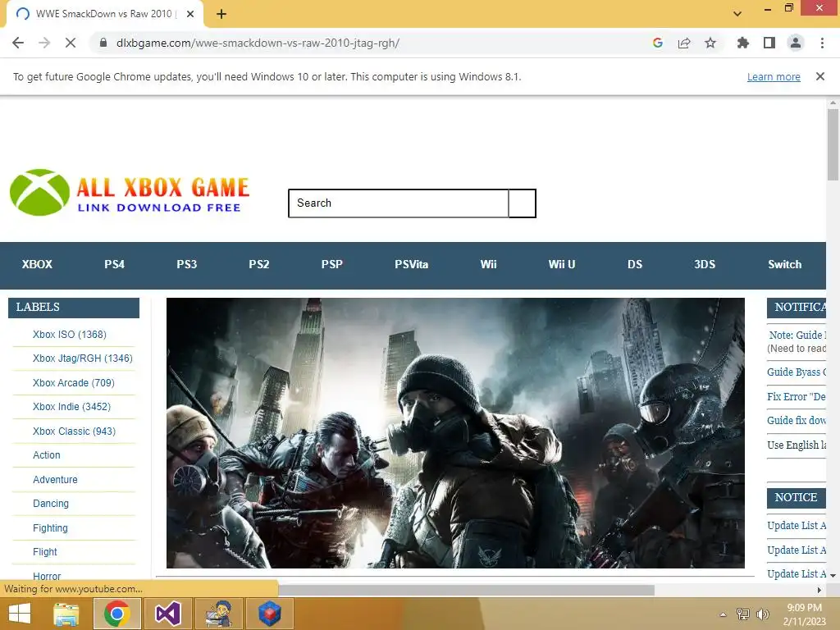Click the Google icon in address bar
The width and height of the screenshot is (840, 630).
click(658, 43)
